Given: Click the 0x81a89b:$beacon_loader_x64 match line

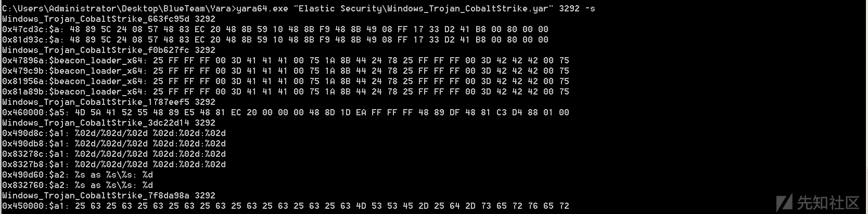Looking at the screenshot, I should coord(286,91).
